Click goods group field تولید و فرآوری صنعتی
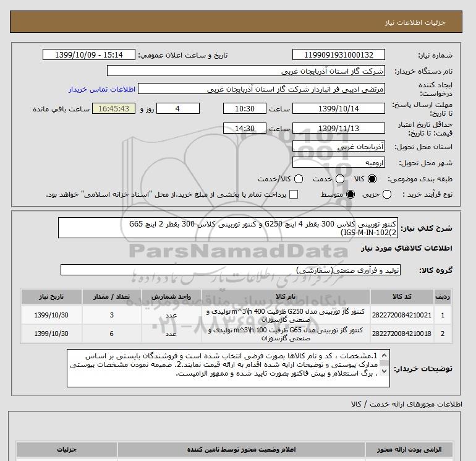 (231, 270)
